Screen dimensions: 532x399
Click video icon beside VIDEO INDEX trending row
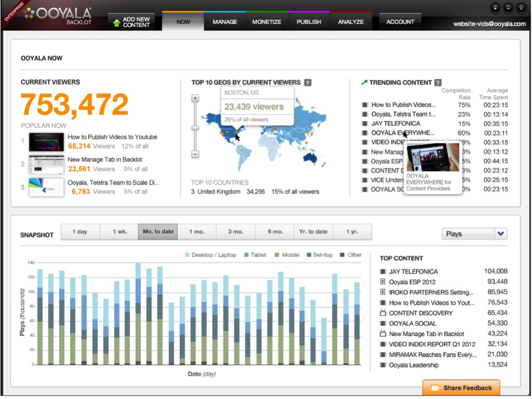(x=365, y=142)
